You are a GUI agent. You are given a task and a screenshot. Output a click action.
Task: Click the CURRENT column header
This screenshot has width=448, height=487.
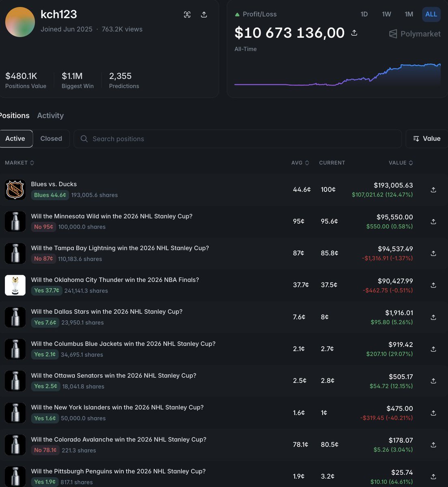pos(332,163)
